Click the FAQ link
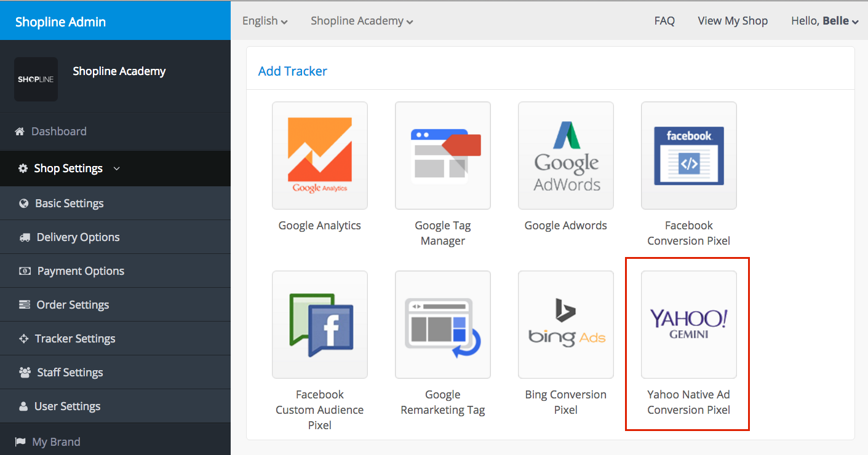 click(x=664, y=21)
